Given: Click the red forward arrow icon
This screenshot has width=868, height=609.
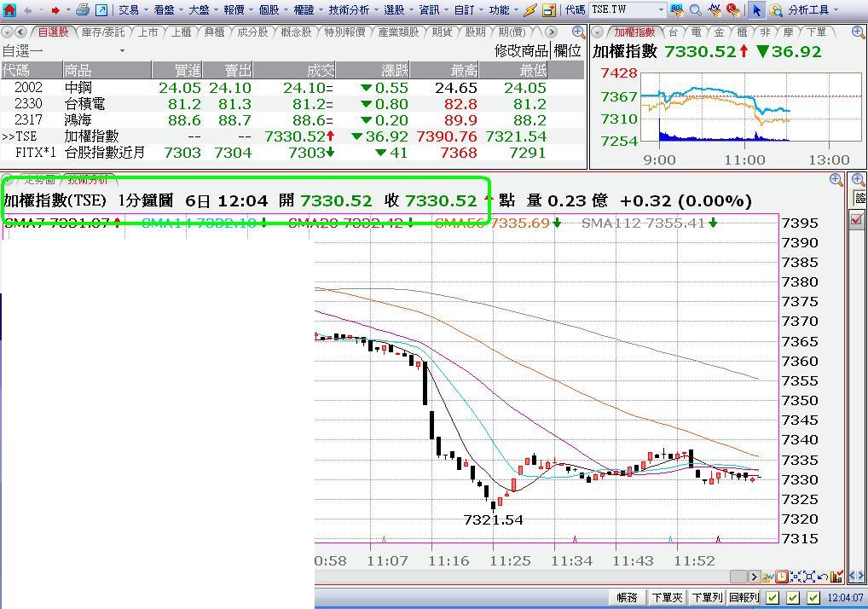Looking at the screenshot, I should 55,10.
